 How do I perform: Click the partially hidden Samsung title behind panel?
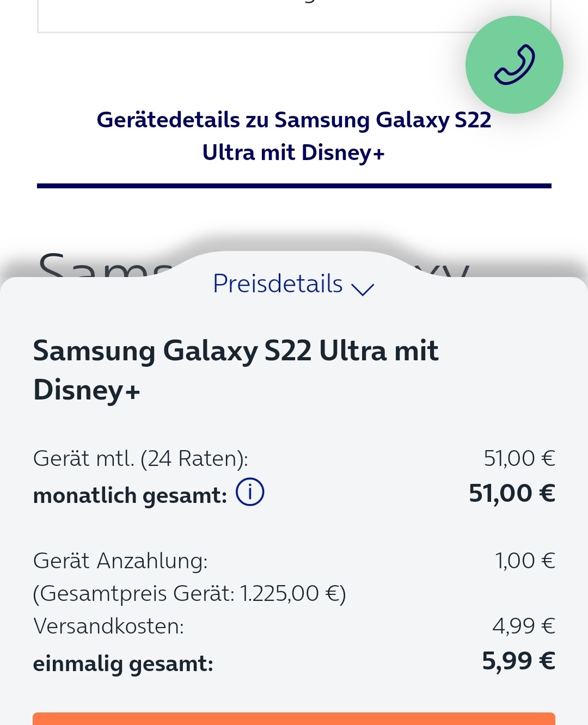coord(103,265)
